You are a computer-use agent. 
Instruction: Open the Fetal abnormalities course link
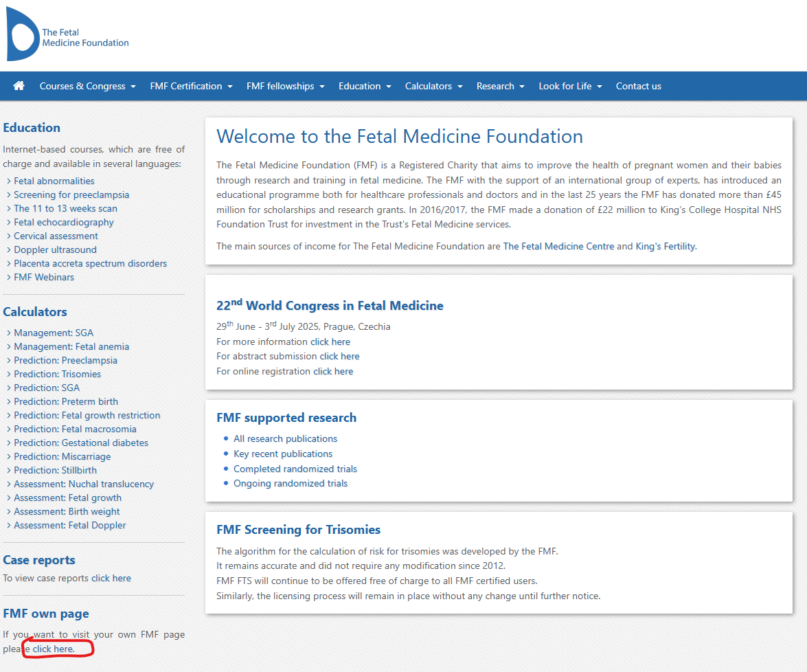[54, 181]
